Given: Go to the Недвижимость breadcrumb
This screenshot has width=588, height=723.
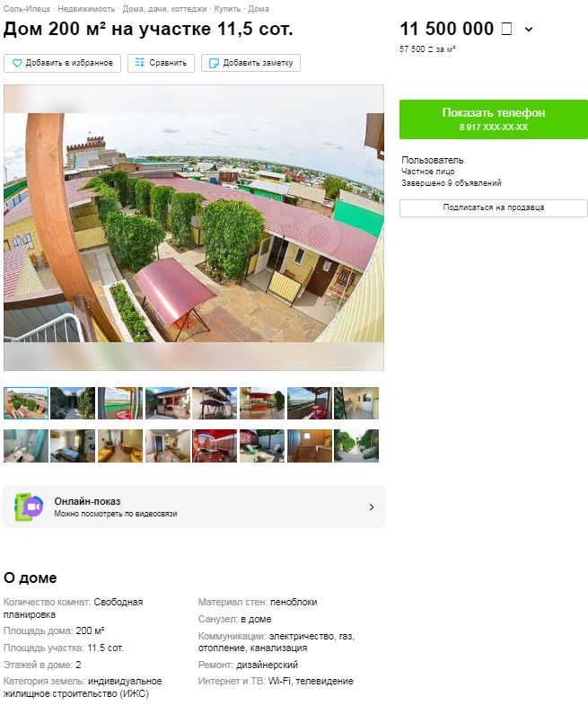Looking at the screenshot, I should 85,9.
